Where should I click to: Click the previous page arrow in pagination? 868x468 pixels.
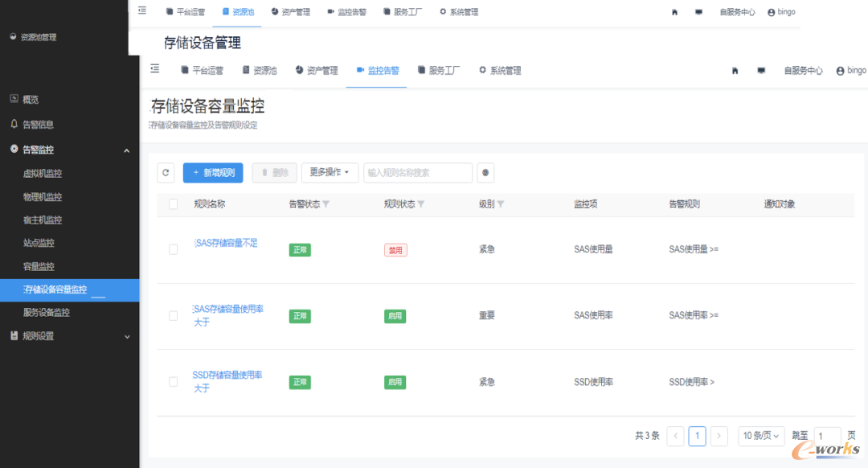coord(676,436)
